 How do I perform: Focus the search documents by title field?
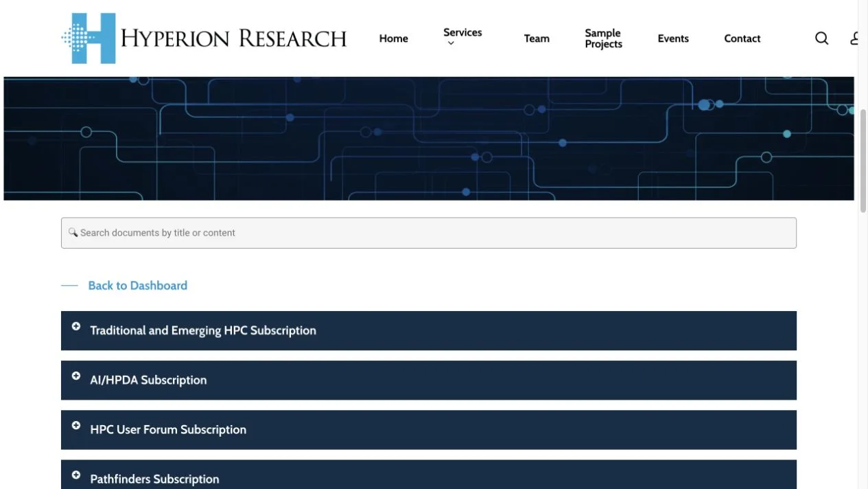(429, 233)
